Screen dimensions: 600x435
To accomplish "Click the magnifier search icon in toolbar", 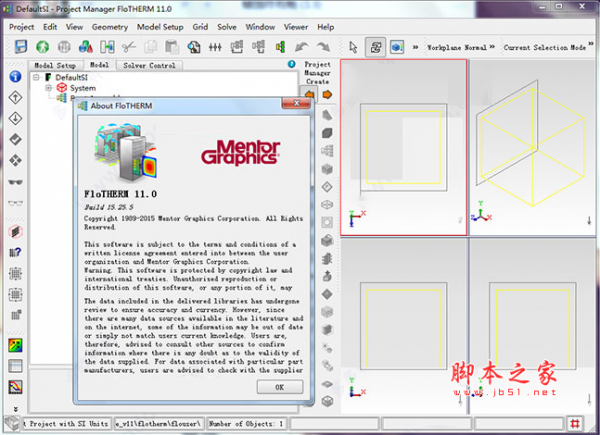I will pyautogui.click(x=194, y=47).
